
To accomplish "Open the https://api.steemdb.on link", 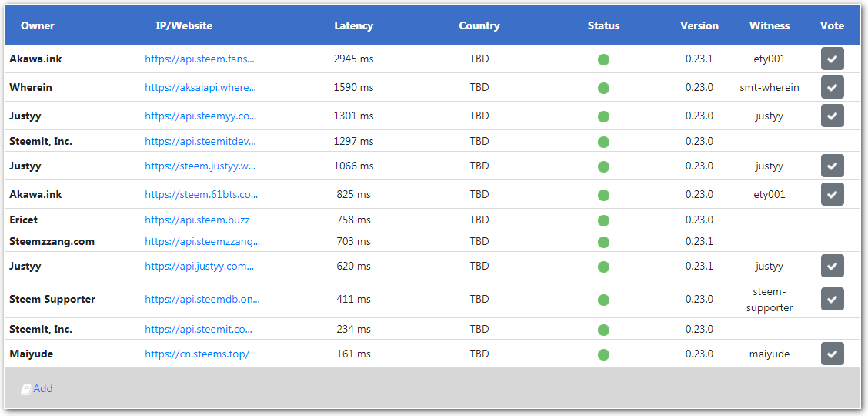I will (x=202, y=299).
